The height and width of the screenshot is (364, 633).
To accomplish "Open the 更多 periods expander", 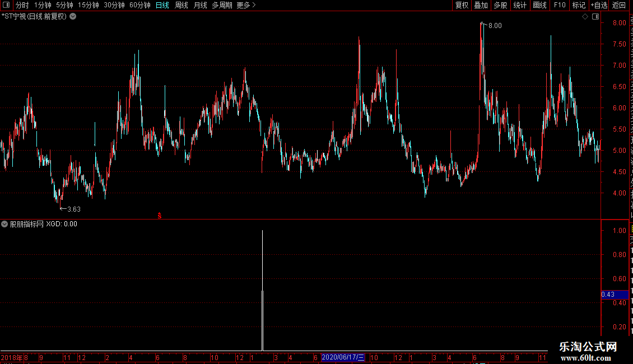I will click(246, 5).
